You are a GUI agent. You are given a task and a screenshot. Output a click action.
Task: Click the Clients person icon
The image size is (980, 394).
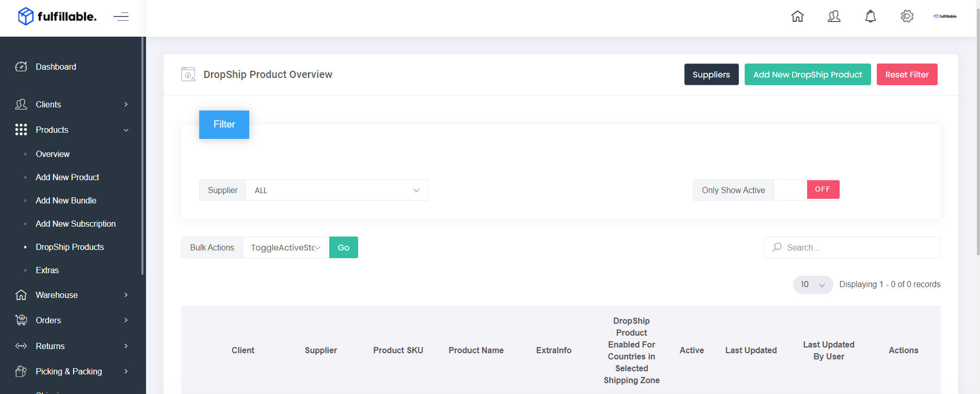tap(21, 104)
